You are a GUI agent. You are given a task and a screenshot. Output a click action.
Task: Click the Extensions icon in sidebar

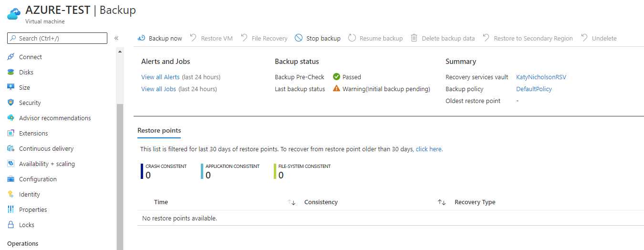coord(10,133)
